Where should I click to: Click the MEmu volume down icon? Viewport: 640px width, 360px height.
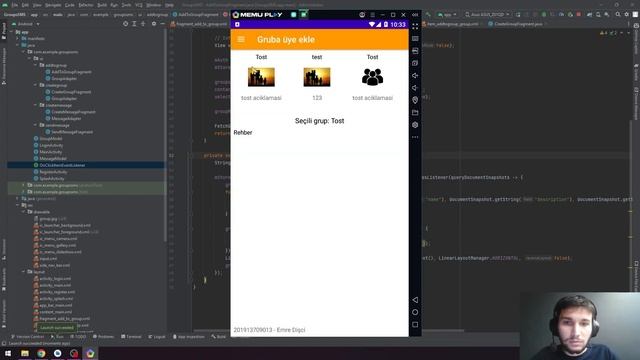(415, 88)
